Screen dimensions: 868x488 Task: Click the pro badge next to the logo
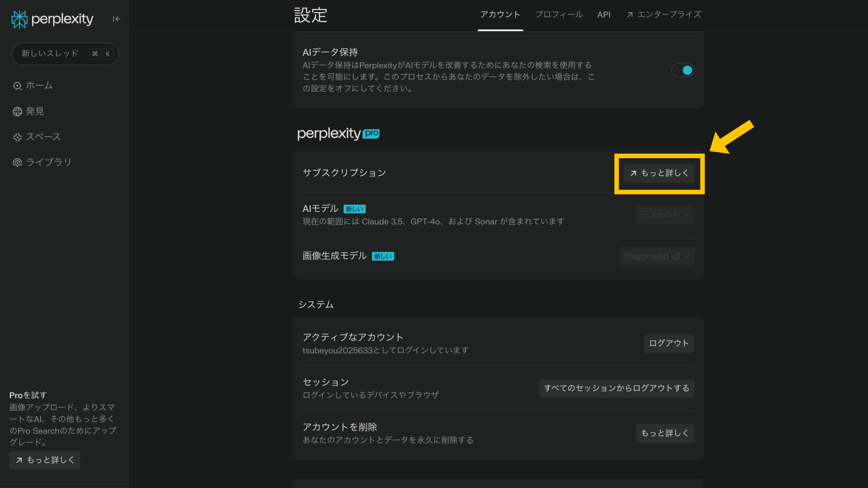pos(371,134)
